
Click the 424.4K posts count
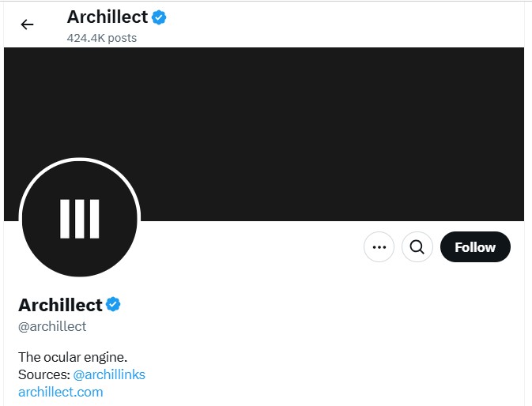(x=102, y=38)
